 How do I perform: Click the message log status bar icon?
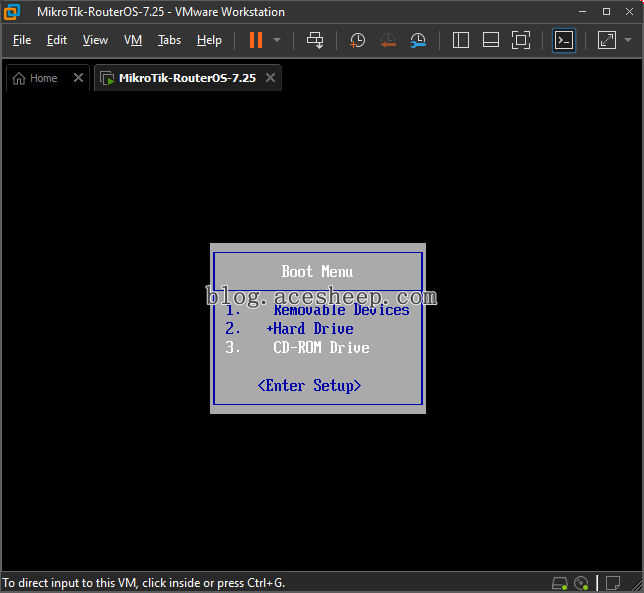click(x=613, y=583)
